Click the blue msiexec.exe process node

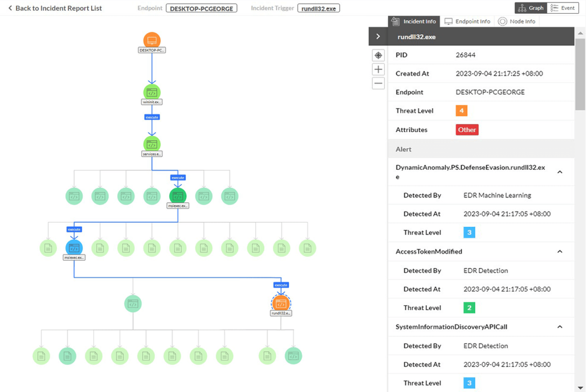pos(74,248)
